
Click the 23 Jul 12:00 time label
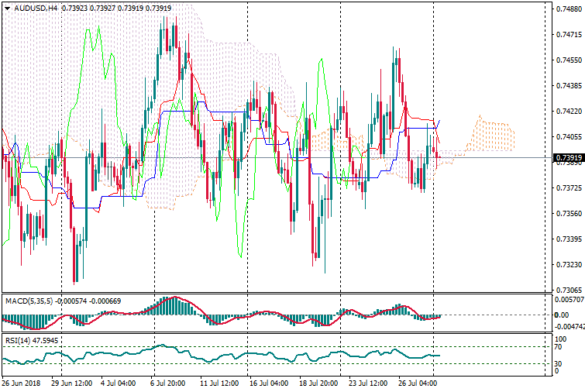pos(368,383)
